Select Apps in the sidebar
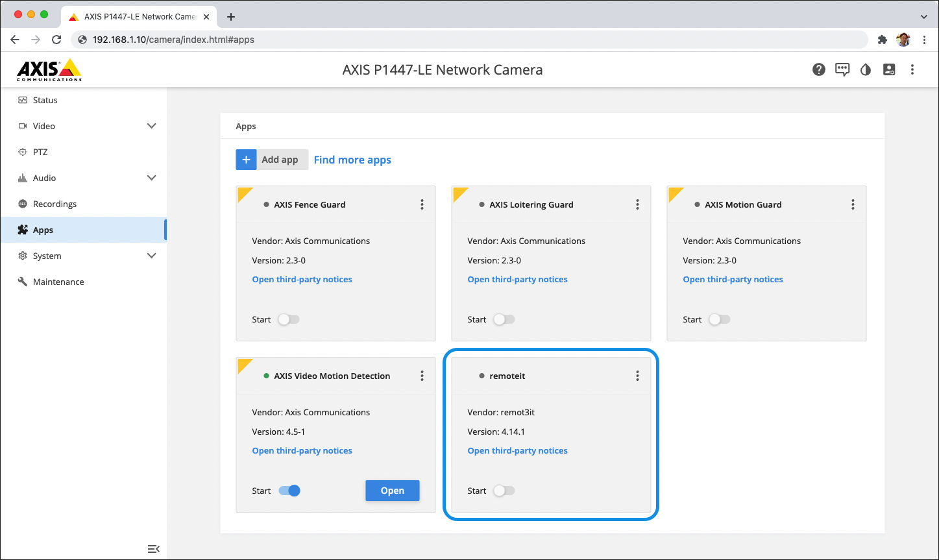This screenshot has width=939, height=560. tap(83, 230)
